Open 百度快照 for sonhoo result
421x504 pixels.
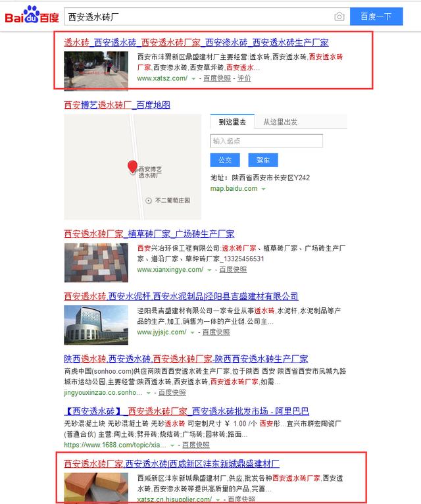click(172, 392)
